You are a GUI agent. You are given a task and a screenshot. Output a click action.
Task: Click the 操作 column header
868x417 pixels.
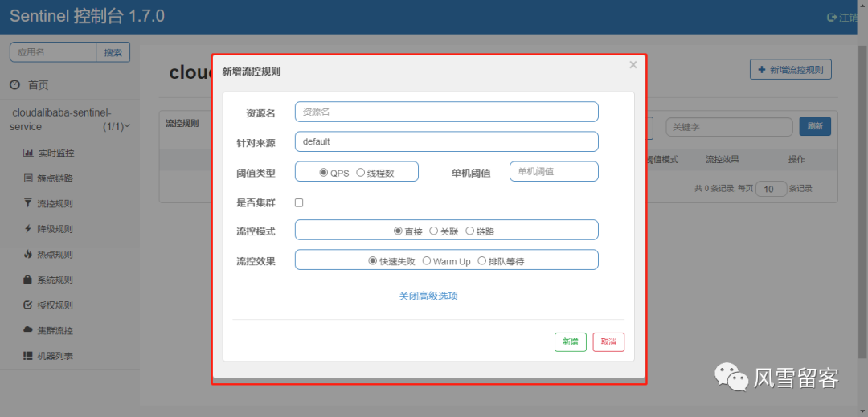click(796, 159)
